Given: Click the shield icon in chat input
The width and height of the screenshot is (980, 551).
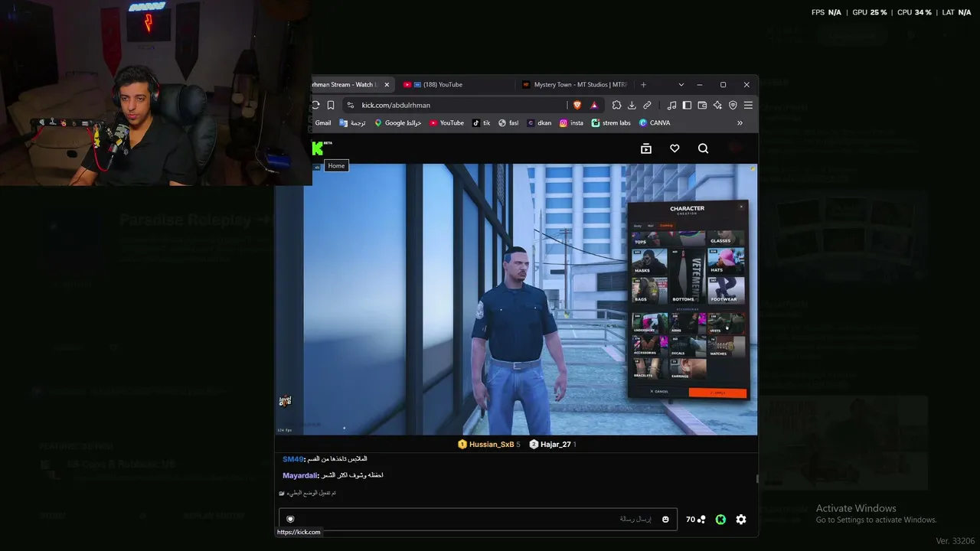Looking at the screenshot, I should [x=290, y=520].
